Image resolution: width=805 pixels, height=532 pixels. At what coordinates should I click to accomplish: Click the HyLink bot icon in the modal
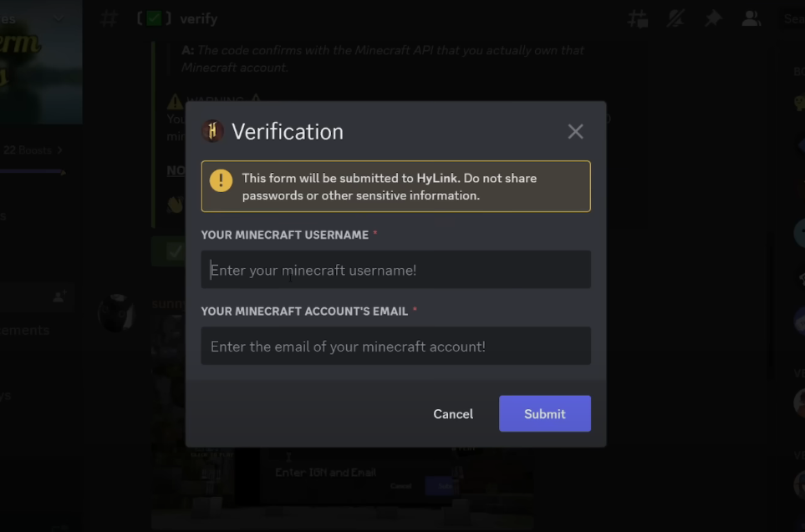[x=211, y=131]
